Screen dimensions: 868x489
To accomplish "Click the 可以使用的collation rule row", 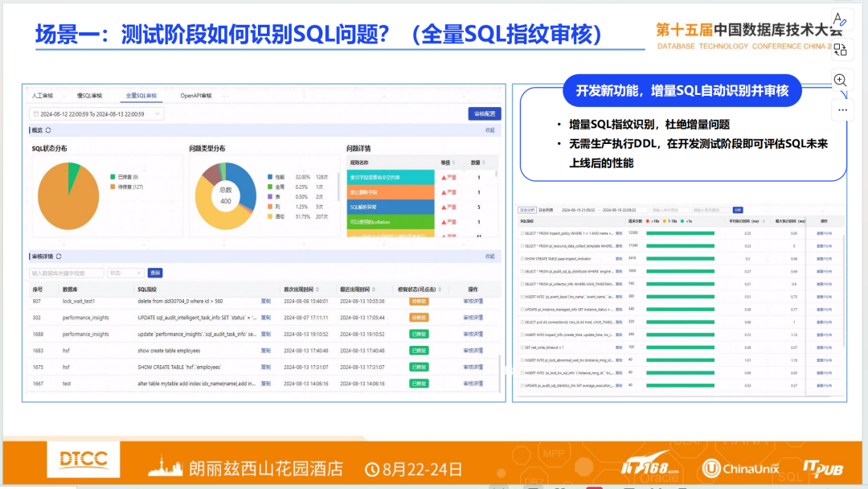I will click(391, 222).
